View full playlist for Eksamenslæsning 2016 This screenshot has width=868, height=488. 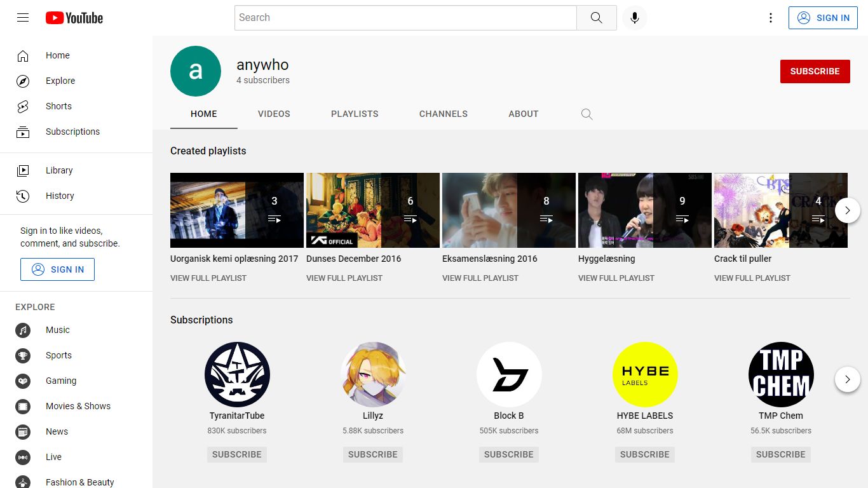[x=480, y=278]
